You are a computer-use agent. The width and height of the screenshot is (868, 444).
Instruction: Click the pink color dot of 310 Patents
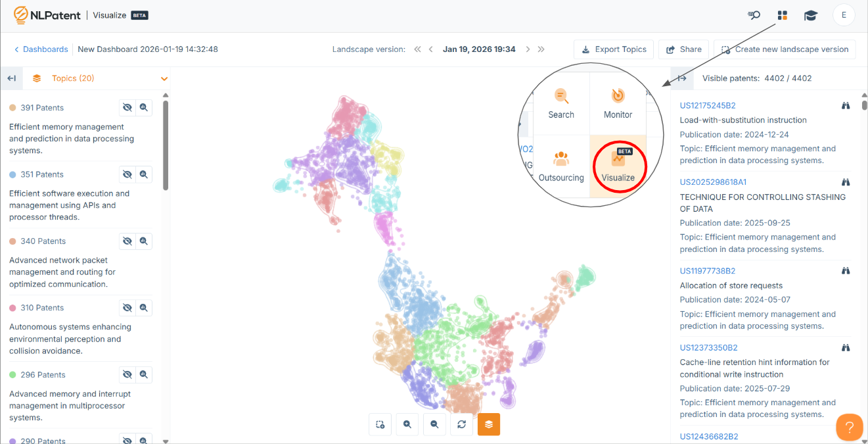pos(12,308)
